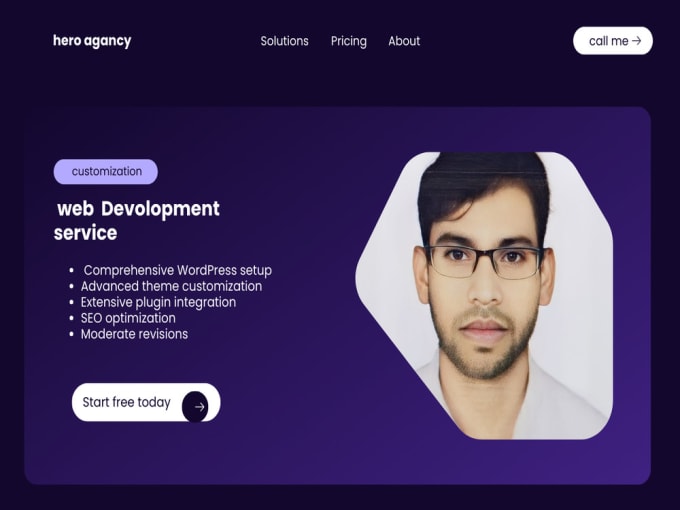Click the bullet before Moderate revisions
The width and height of the screenshot is (680, 510).
[x=72, y=334]
